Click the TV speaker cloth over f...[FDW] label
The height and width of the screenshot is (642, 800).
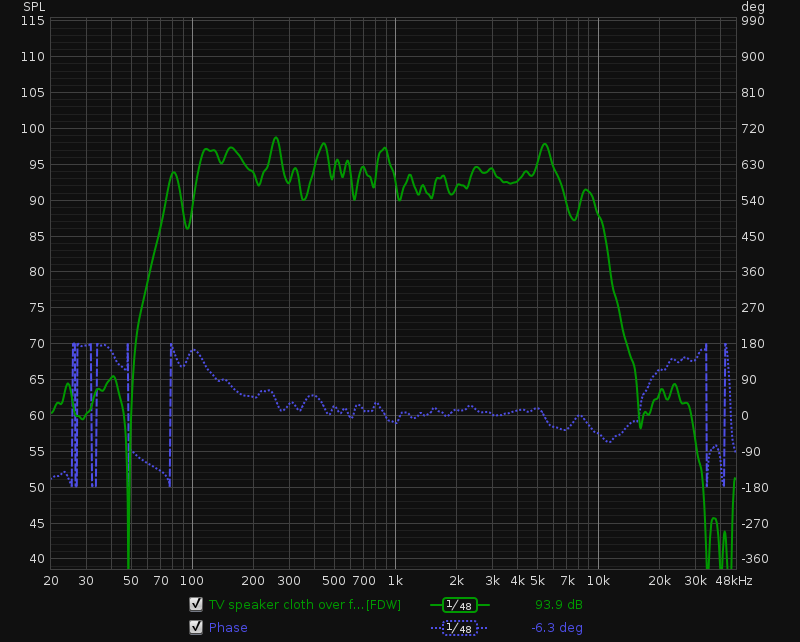coord(305,605)
